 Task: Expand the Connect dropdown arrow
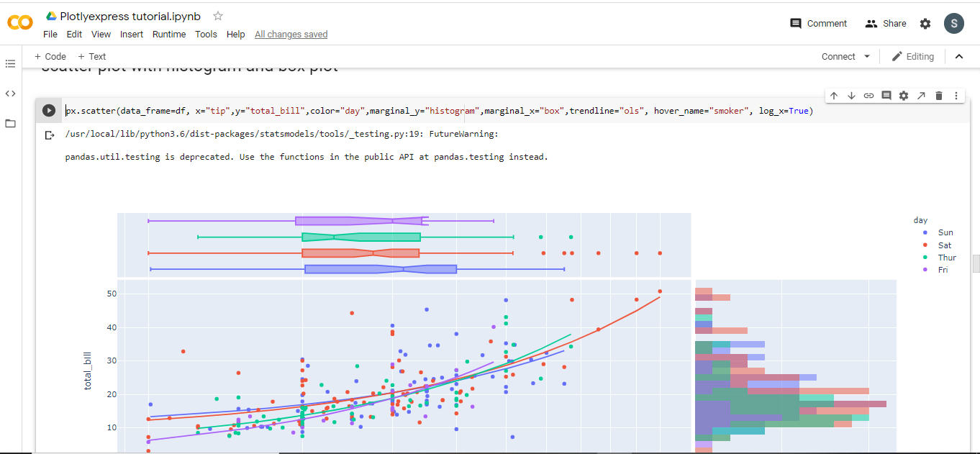pos(867,56)
